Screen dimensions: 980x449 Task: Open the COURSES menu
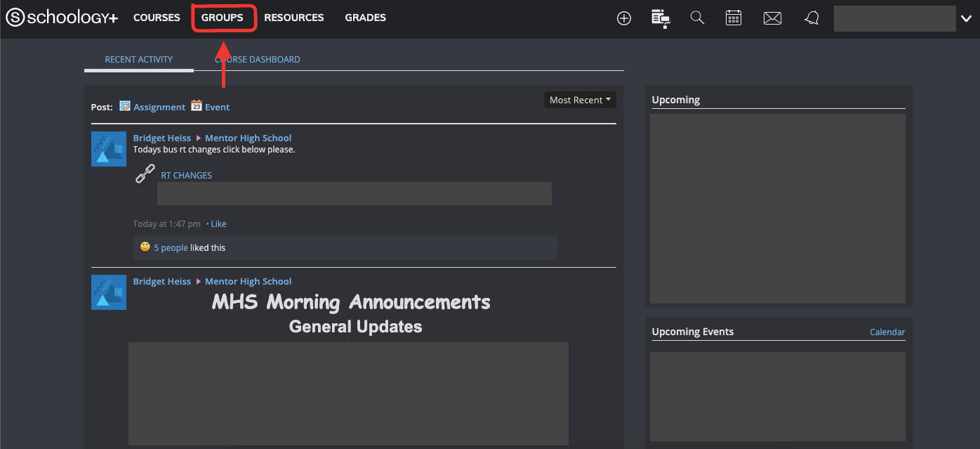157,18
